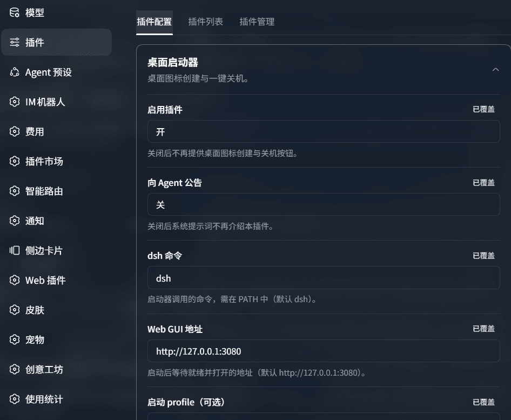Click the dsh 命令 input field
Screen dimensions: 511x420
coord(324,278)
